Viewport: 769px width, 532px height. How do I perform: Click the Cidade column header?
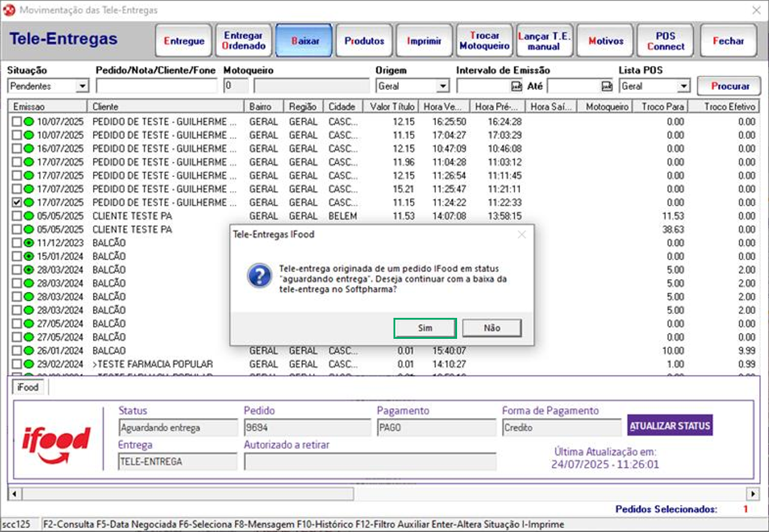pos(343,107)
